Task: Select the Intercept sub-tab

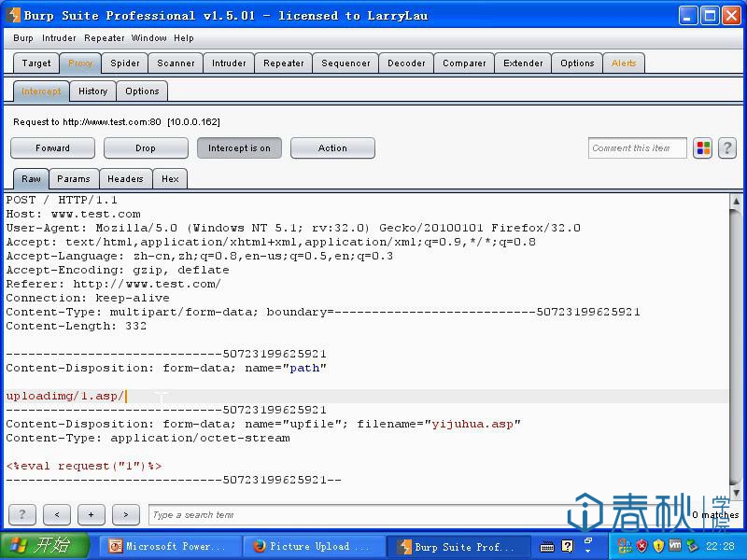Action: (x=41, y=91)
